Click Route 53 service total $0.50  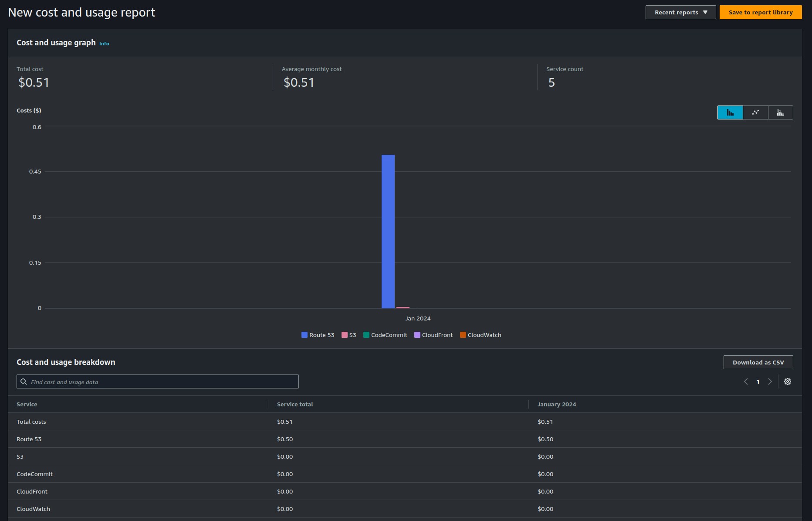point(285,439)
